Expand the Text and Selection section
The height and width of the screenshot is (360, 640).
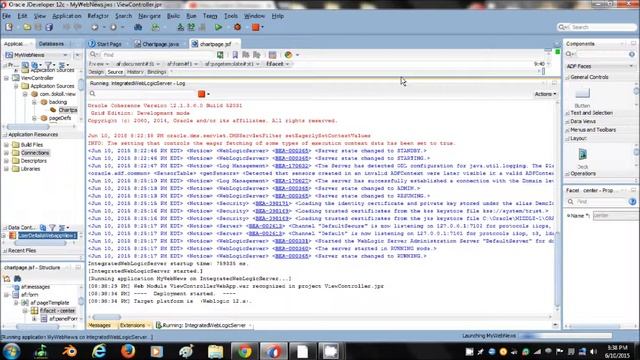567,113
